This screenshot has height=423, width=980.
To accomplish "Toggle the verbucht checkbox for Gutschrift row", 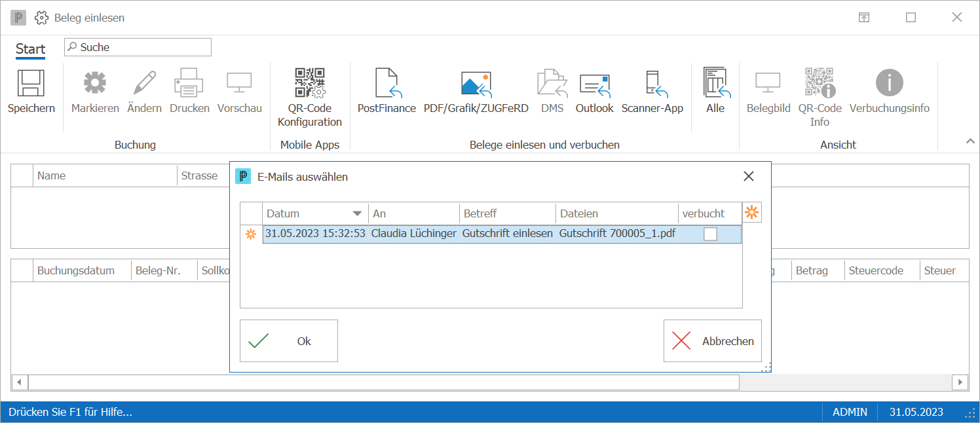I will click(x=710, y=234).
